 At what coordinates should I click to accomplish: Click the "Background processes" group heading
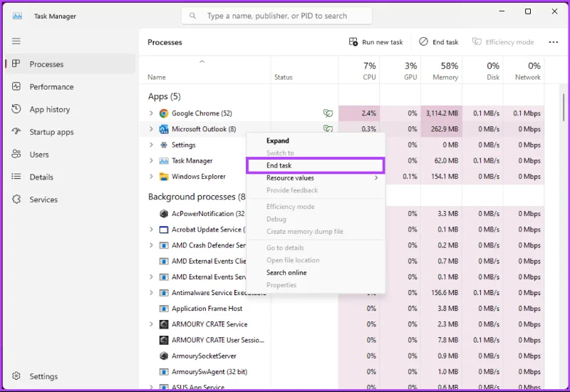[x=197, y=197]
